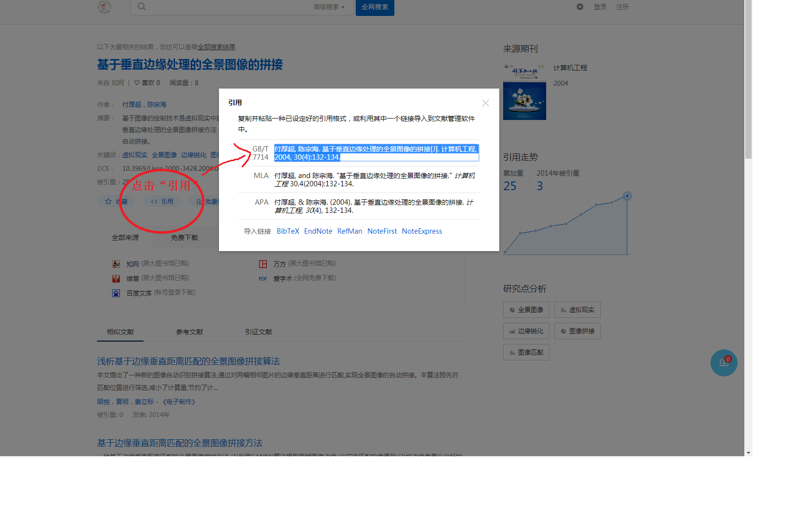Click the site logo icon
812x508 pixels.
[x=104, y=6]
